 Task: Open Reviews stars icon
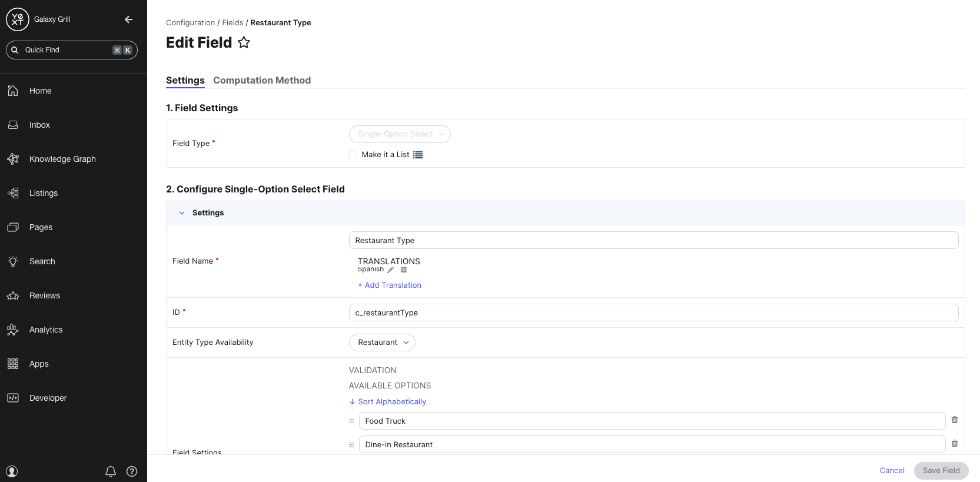13,295
